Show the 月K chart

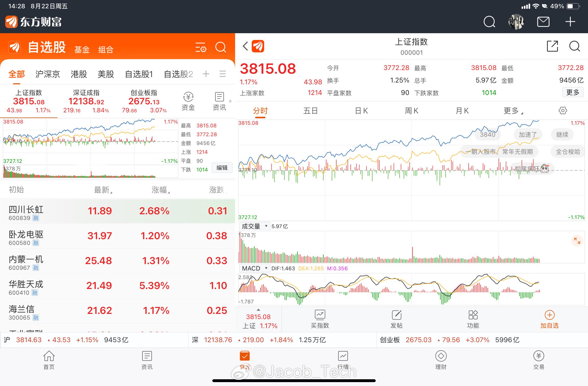tap(462, 111)
